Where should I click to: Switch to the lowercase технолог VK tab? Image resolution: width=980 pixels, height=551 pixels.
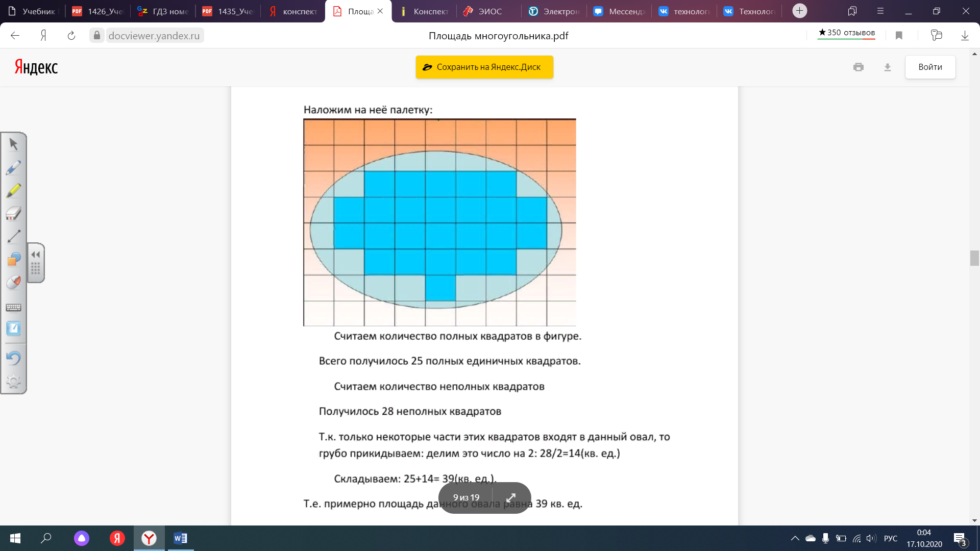[684, 11]
